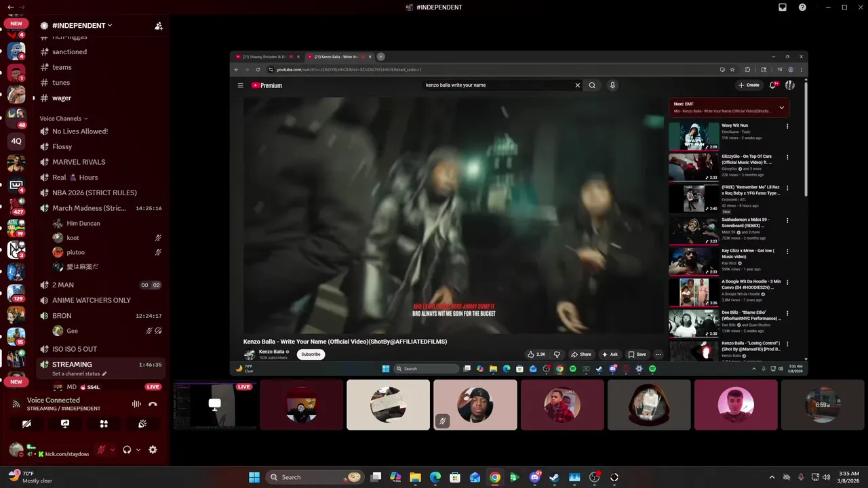Screen dimensions: 868x488
Task: Expand the Next: BMF mix playlist chevron
Action: tap(781, 107)
